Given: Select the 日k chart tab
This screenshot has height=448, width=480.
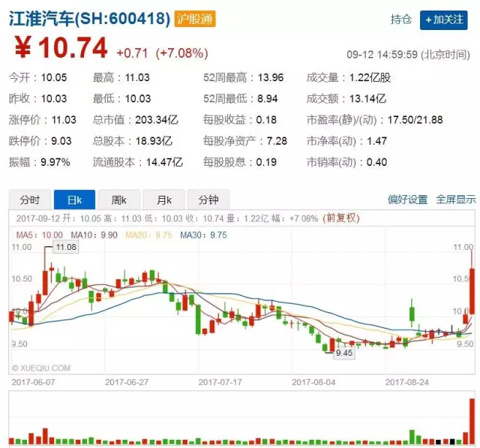Looking at the screenshot, I should tap(74, 200).
